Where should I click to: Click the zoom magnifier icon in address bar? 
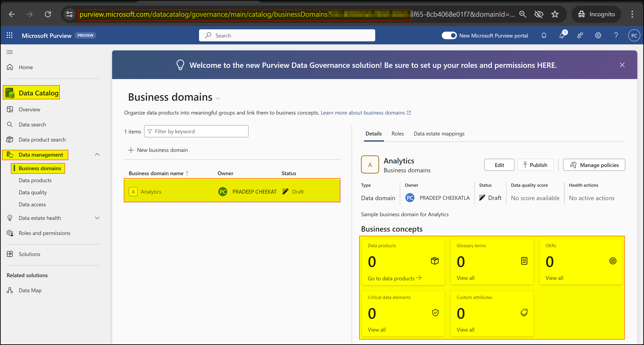522,14
